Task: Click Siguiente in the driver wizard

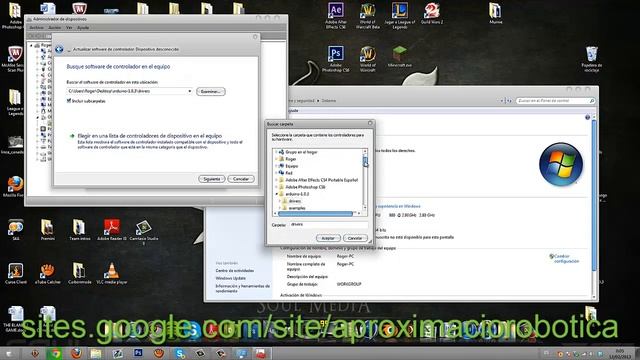Action: click(x=211, y=179)
